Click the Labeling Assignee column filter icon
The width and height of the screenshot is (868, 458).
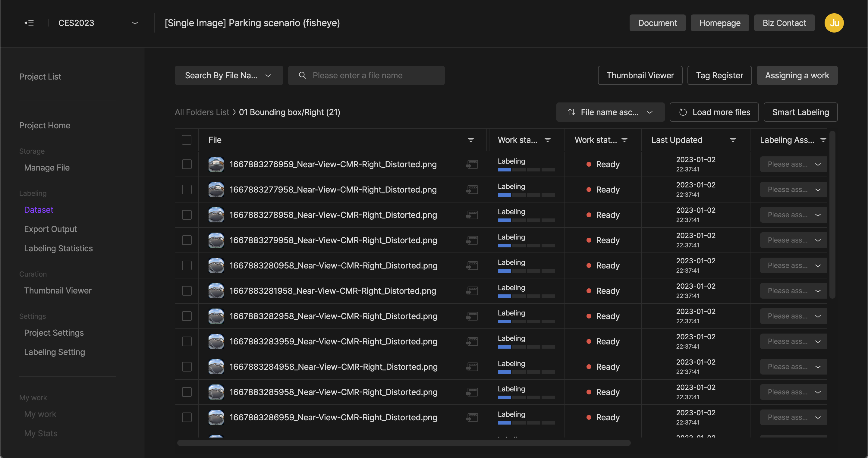tap(823, 140)
